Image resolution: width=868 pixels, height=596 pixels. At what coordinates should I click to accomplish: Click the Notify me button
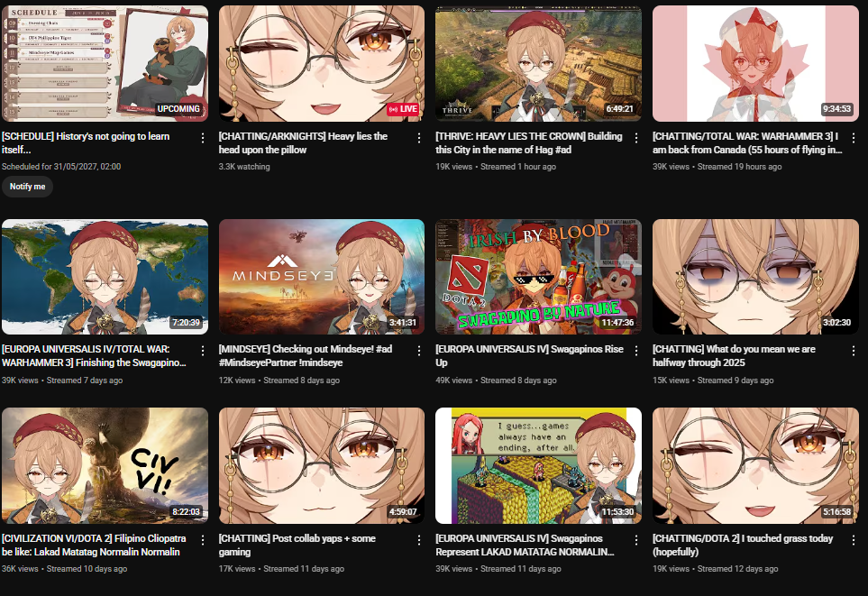(x=28, y=187)
